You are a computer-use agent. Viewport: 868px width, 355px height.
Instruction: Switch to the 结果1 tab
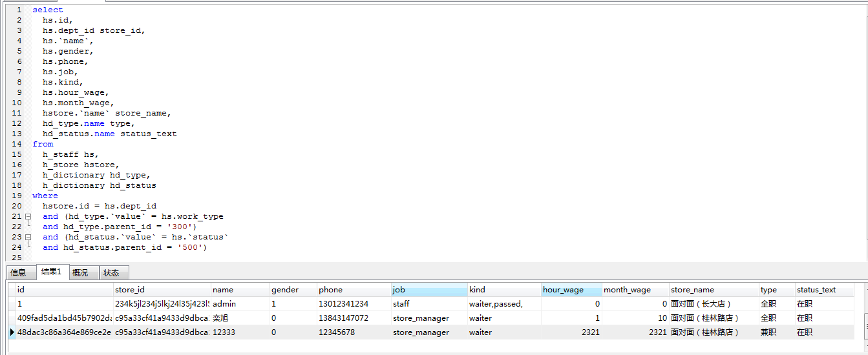click(52, 272)
